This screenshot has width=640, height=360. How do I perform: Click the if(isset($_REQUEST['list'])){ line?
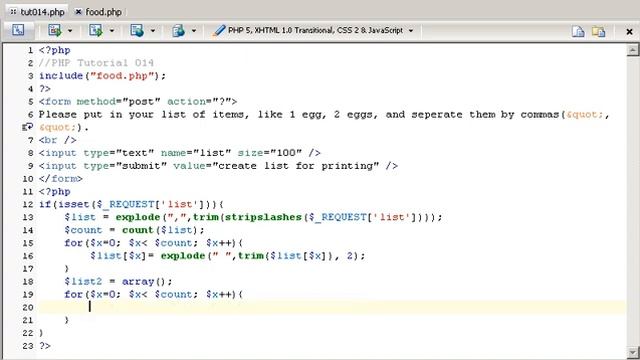point(131,204)
